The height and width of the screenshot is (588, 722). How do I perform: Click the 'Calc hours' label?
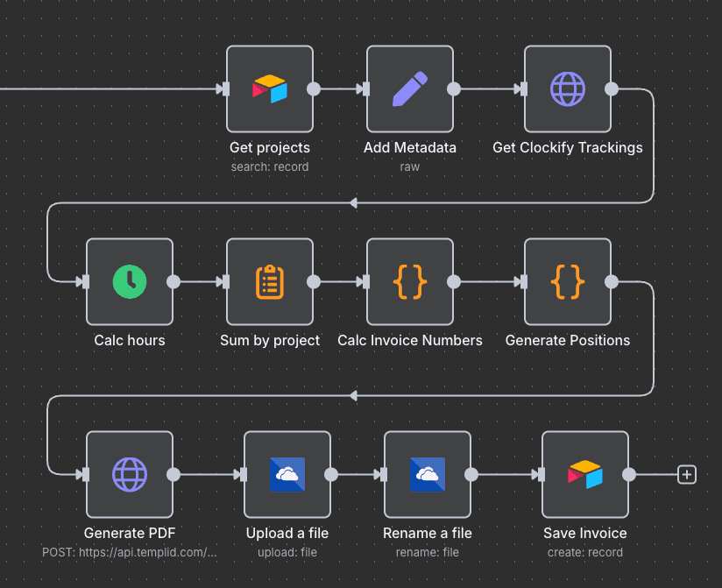click(x=130, y=340)
